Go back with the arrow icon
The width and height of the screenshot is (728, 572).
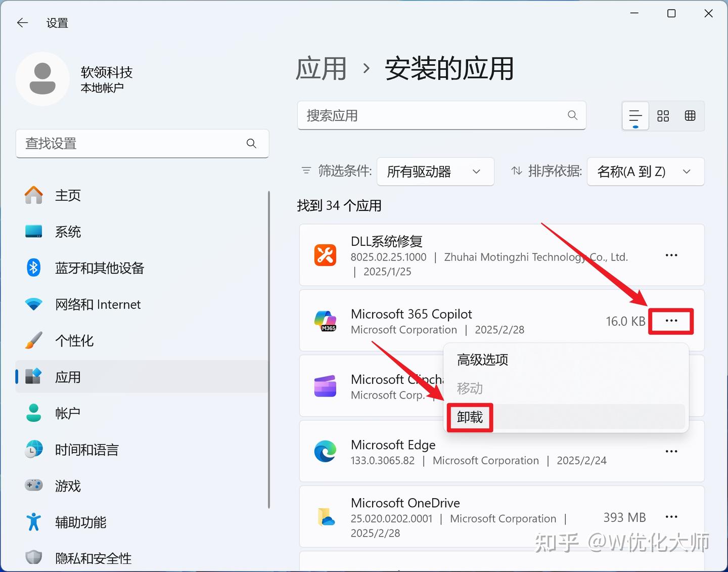tap(22, 23)
